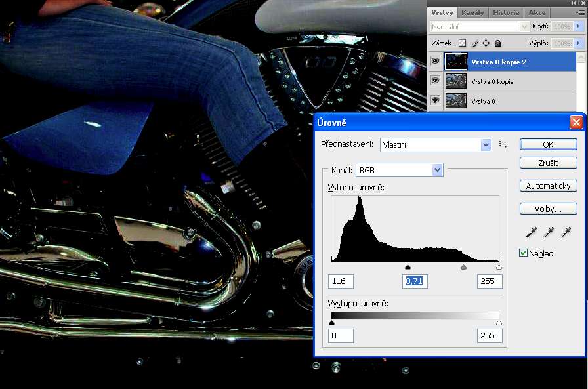Screen dimensions: 588x389
Task: Open the Kanál RGB channel dropdown
Action: tap(438, 171)
